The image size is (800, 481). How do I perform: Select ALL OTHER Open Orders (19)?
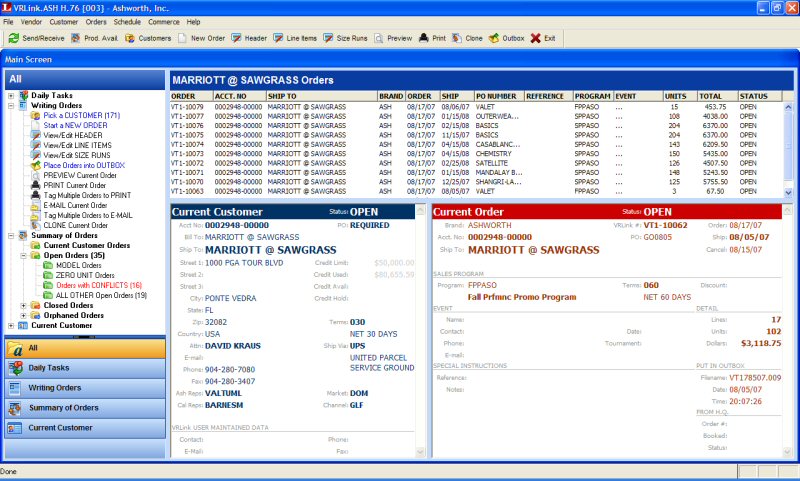pos(102,295)
